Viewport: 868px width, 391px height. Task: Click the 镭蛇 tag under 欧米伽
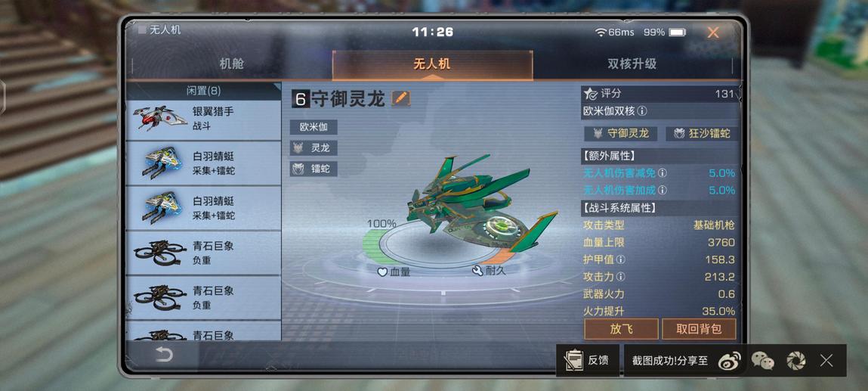pos(314,169)
